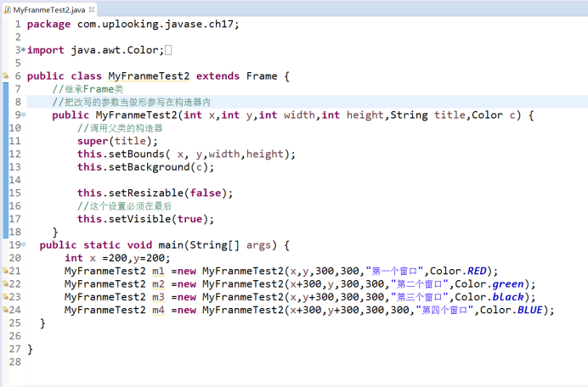The width and height of the screenshot is (588, 387).
Task: Click the warning marker on line 24
Action: (6, 310)
